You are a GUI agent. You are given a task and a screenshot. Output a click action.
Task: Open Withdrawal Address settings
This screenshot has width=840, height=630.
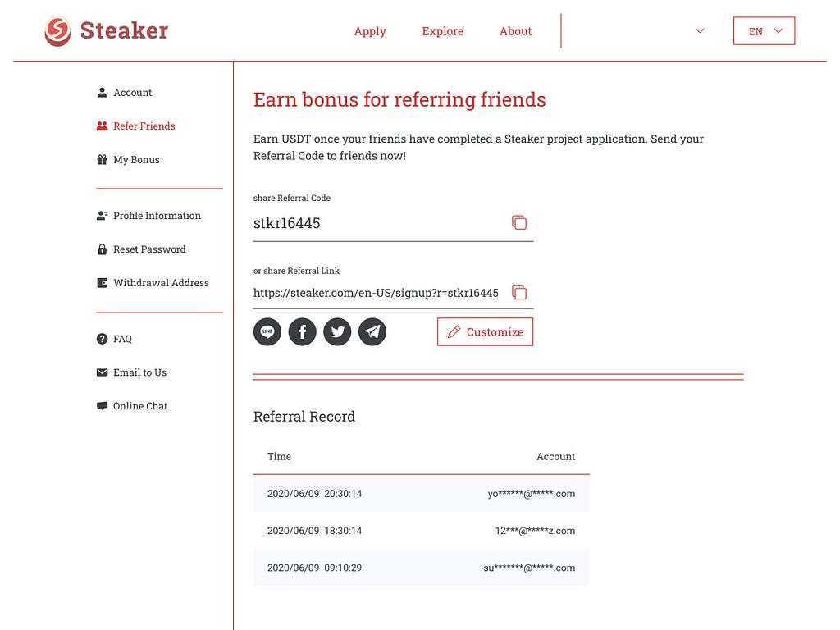(153, 283)
